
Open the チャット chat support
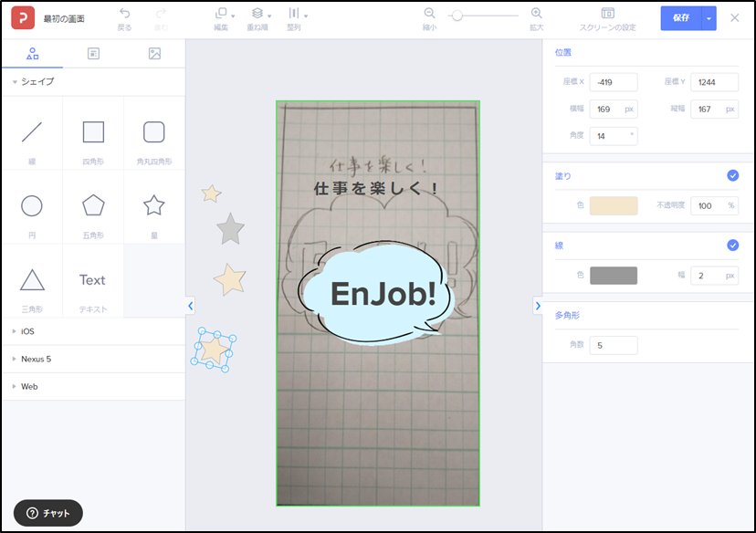pos(47,513)
